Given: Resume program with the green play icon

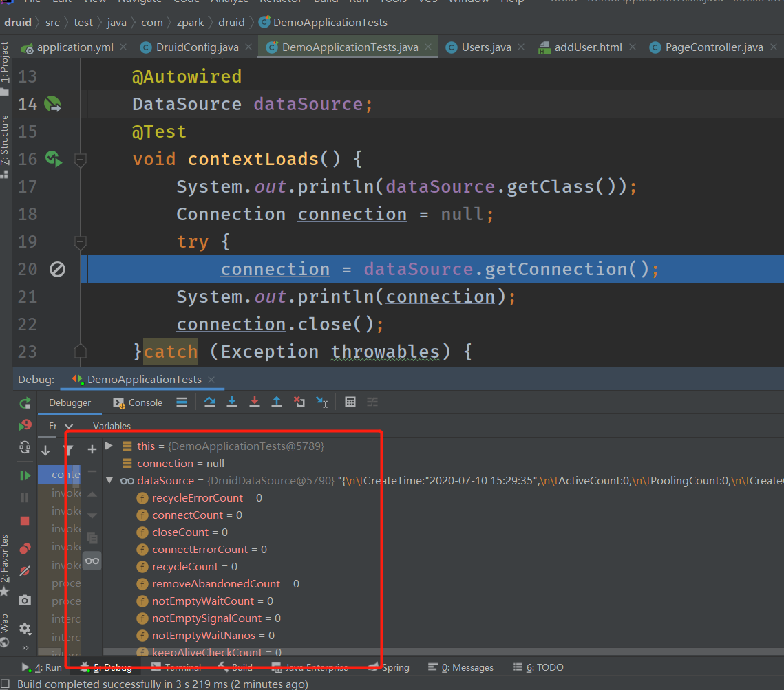Looking at the screenshot, I should pyautogui.click(x=25, y=475).
